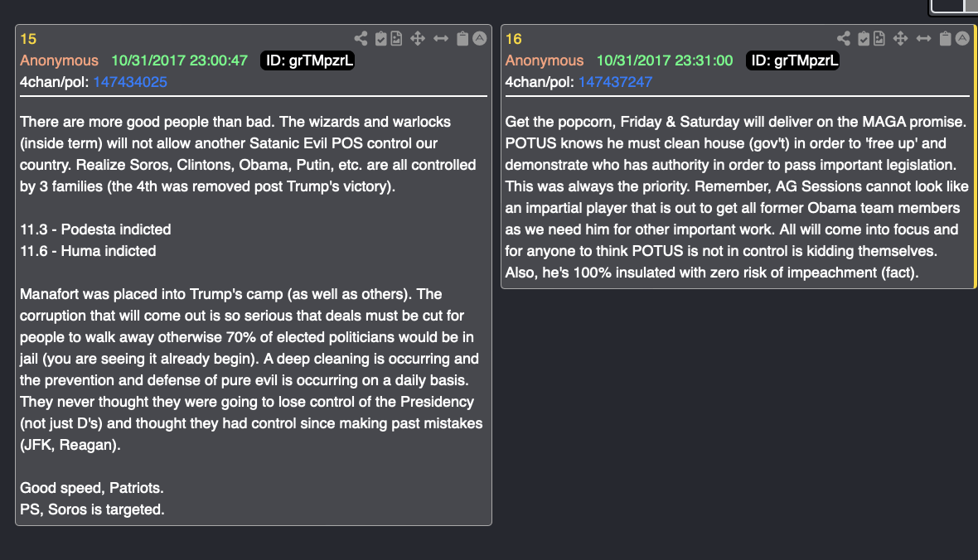978x560 pixels.
Task: Click the clipboard-check icon on post 16
Action: click(x=864, y=39)
